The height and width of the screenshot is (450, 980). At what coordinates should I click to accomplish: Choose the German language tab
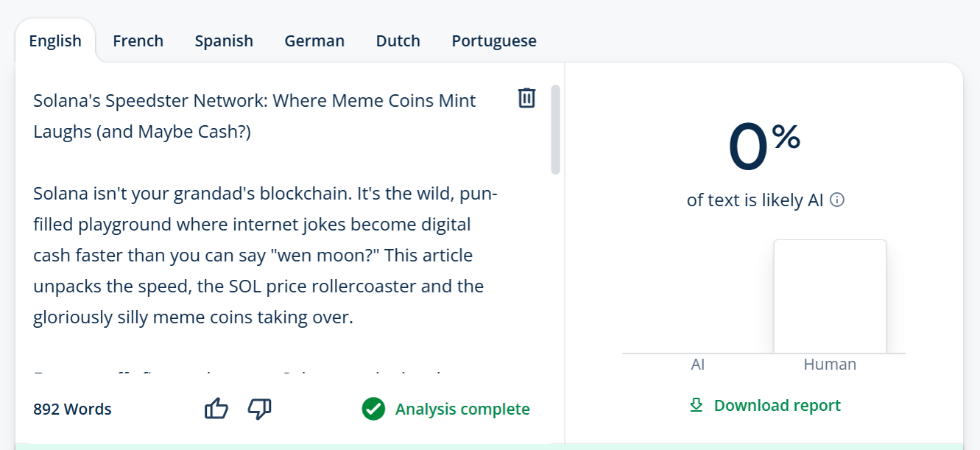coord(314,41)
